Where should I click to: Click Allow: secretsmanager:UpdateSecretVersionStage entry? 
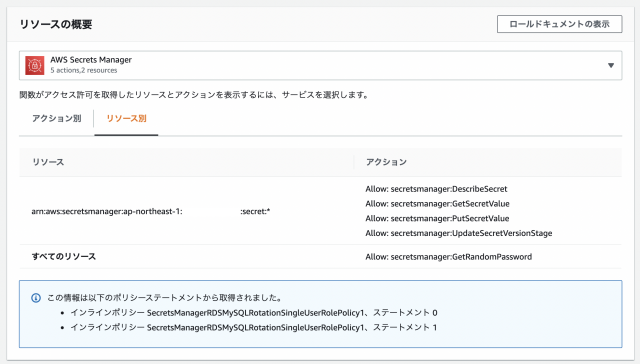pyautogui.click(x=459, y=233)
